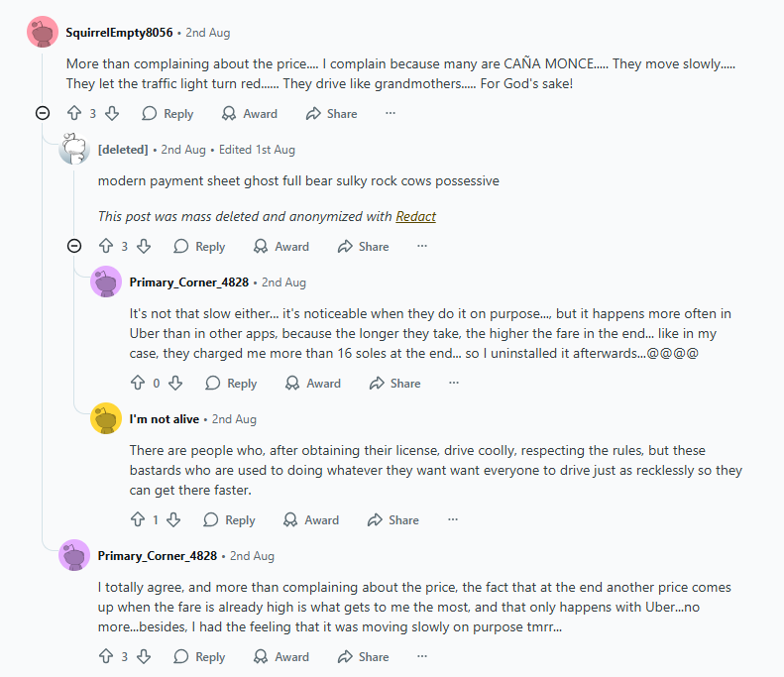
Task: Reply to SquirrelEmpty8056's comment
Action: point(168,114)
